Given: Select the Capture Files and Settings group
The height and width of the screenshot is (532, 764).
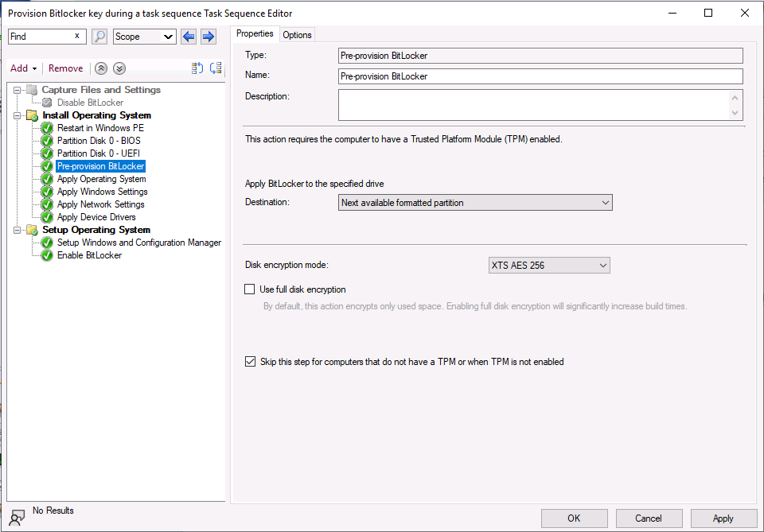Looking at the screenshot, I should (101, 90).
